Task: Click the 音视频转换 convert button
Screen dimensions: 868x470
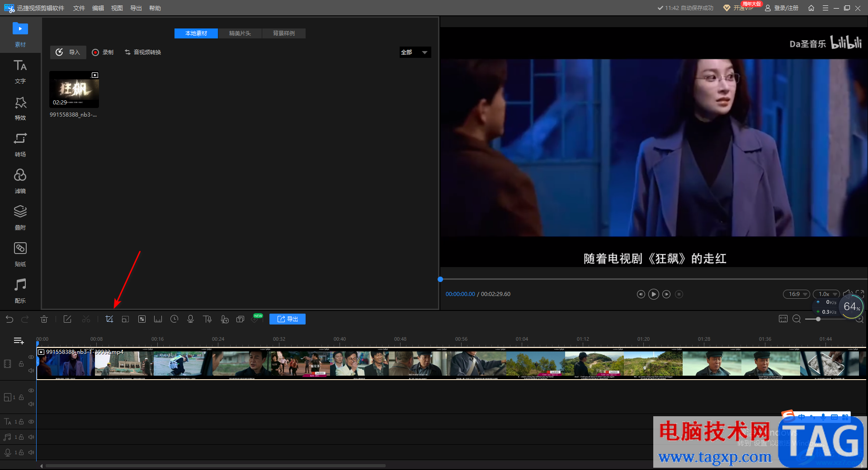Action: [143, 52]
